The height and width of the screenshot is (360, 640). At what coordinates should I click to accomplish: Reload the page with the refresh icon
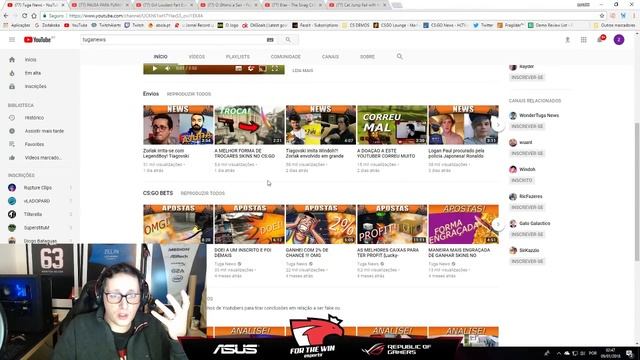pos(24,16)
